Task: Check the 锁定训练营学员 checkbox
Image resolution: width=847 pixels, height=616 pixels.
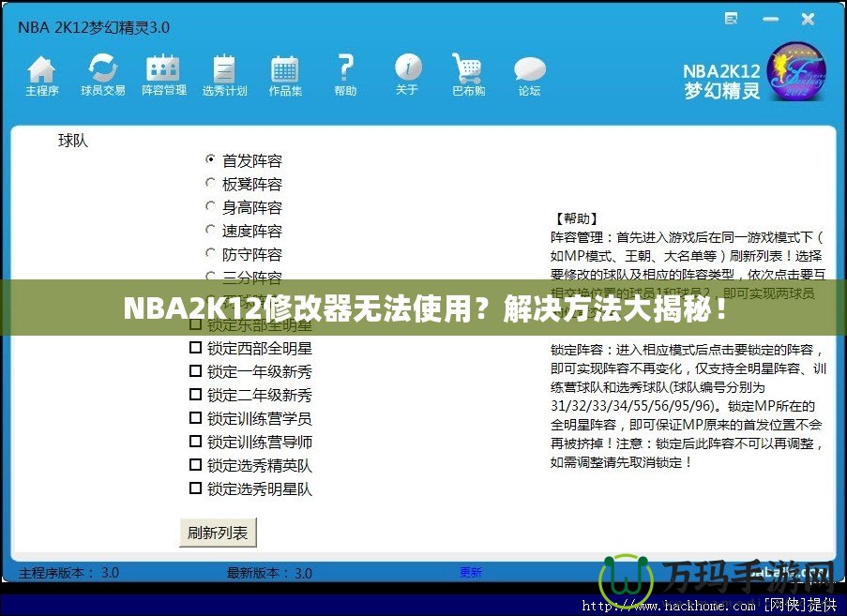Action: (195, 418)
